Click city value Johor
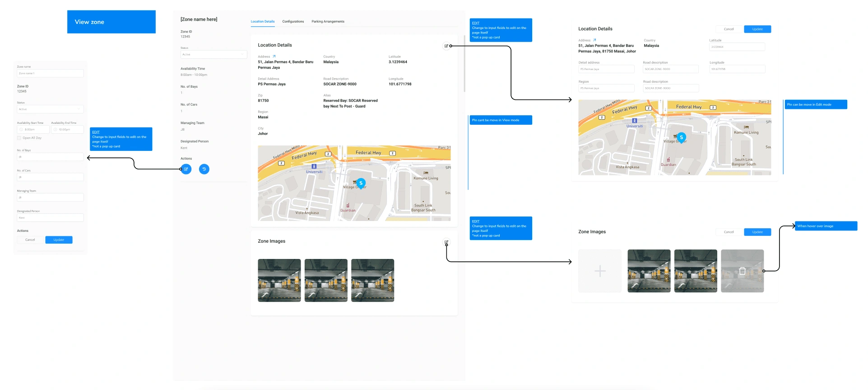 tap(263, 134)
